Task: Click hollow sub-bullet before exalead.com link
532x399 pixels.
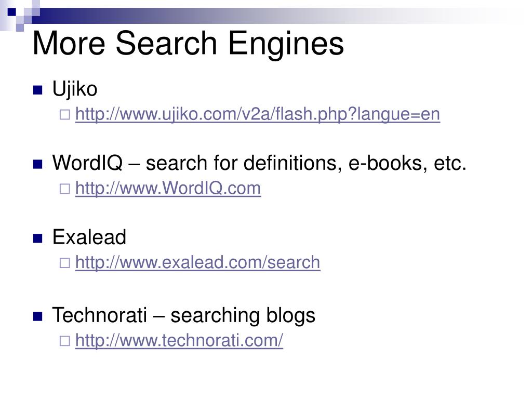Action: [65, 263]
